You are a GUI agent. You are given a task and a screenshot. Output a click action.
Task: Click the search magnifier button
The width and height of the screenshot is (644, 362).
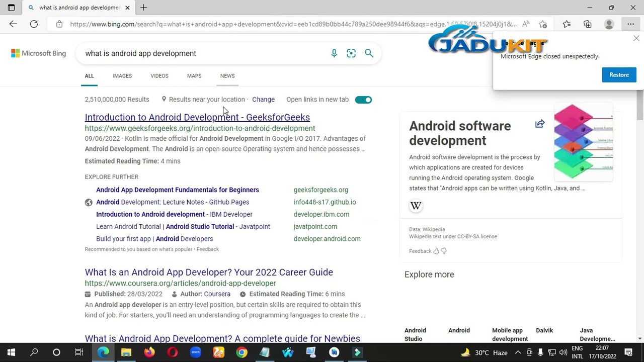tap(369, 53)
